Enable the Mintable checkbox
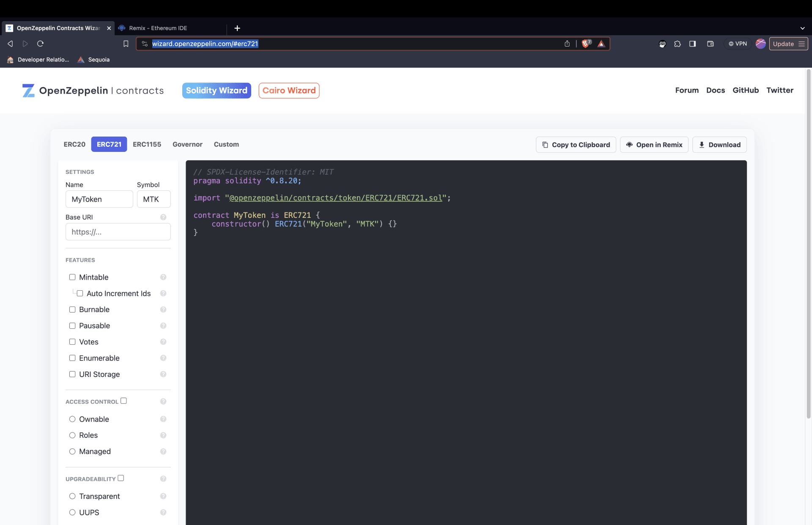812x525 pixels. [x=72, y=277]
